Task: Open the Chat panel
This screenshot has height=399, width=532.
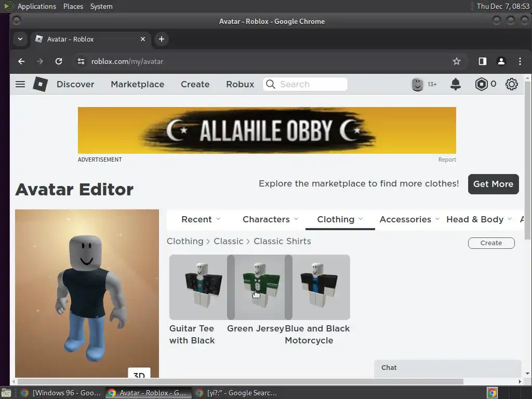Action: 447,368
